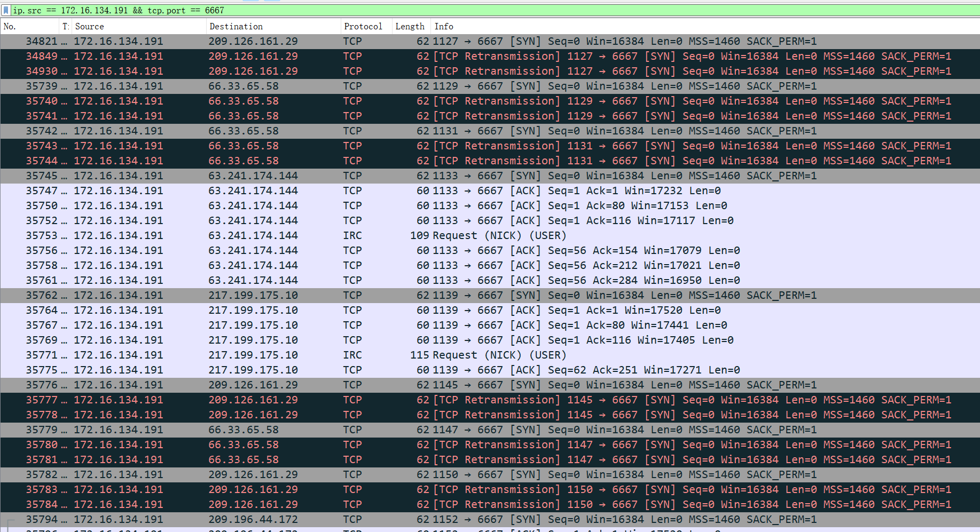Sort by the Length column header

411,26
